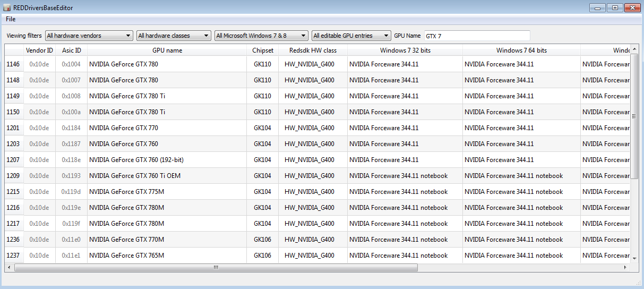The width and height of the screenshot is (644, 289).
Task: Click the GPU Name search field
Action: click(476, 36)
